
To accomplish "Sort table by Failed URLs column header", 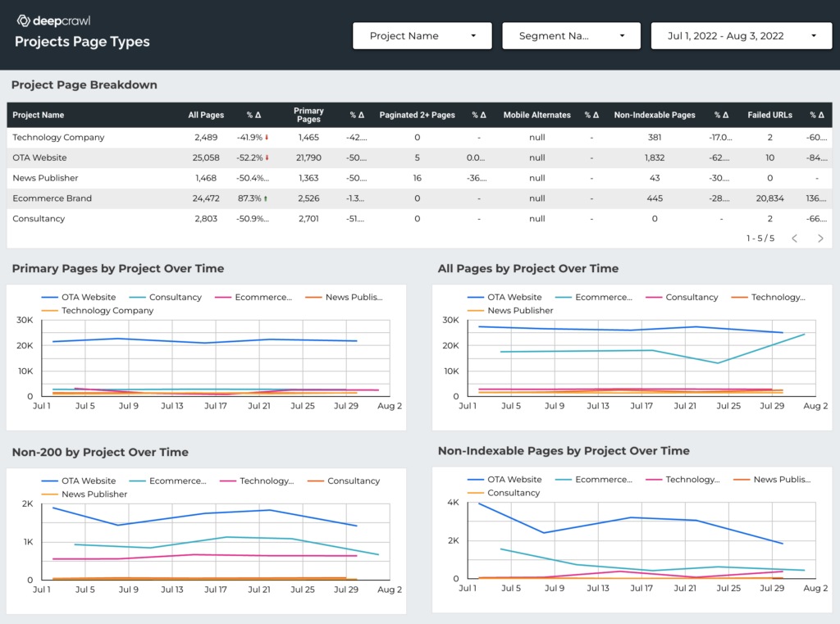I will click(769, 116).
